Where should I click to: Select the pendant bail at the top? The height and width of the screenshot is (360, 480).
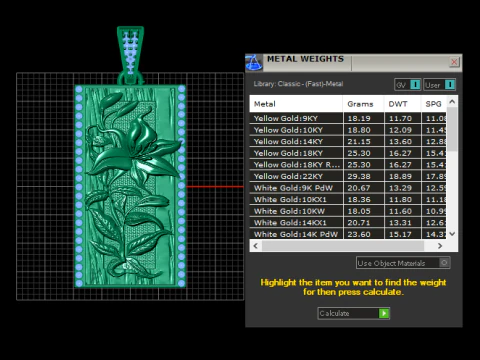(x=130, y=55)
